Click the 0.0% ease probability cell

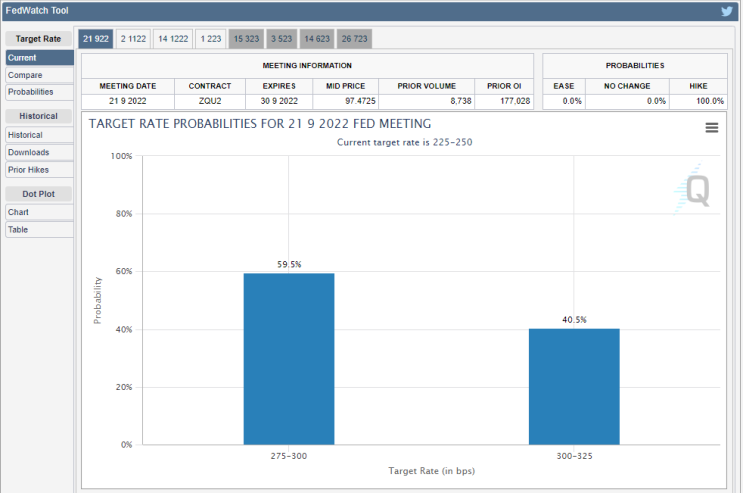(564, 101)
